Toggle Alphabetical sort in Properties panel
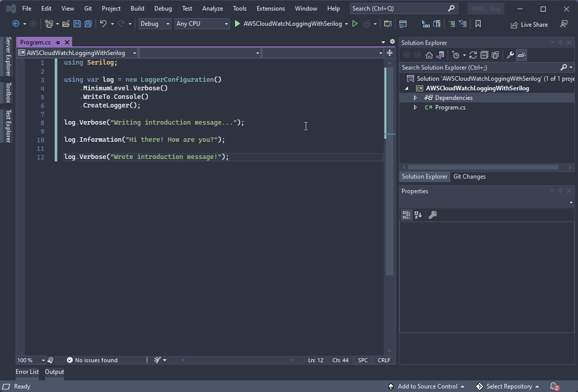Viewport: 578px width, 392px height. click(x=418, y=215)
